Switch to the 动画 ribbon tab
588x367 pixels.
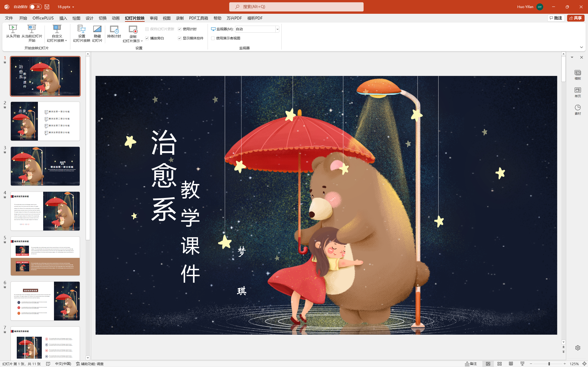pyautogui.click(x=115, y=18)
